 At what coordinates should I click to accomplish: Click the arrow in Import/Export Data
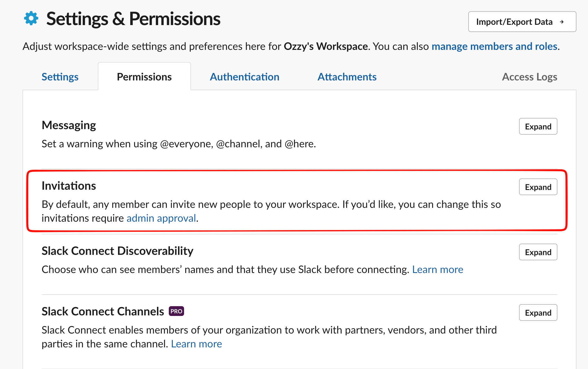pyautogui.click(x=561, y=22)
